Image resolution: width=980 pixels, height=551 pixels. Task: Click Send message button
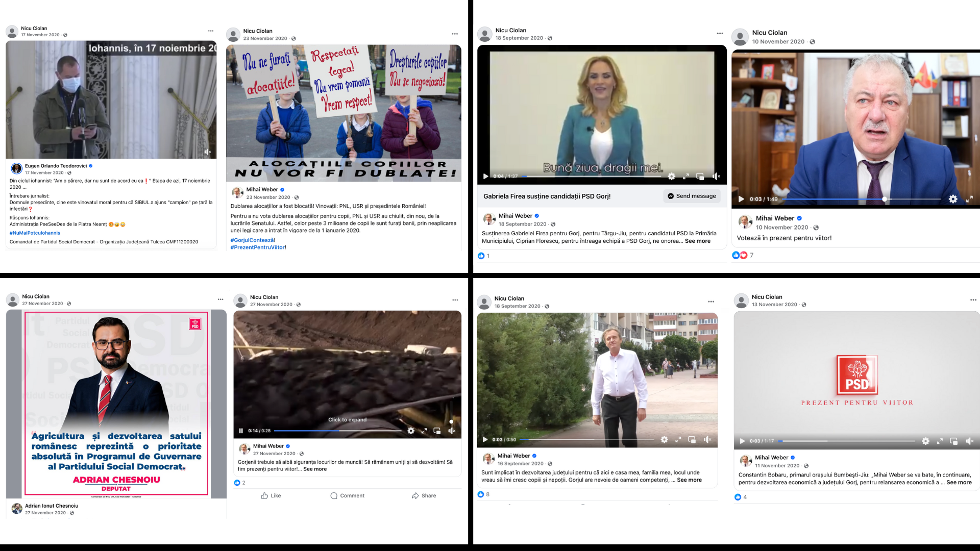coord(692,196)
